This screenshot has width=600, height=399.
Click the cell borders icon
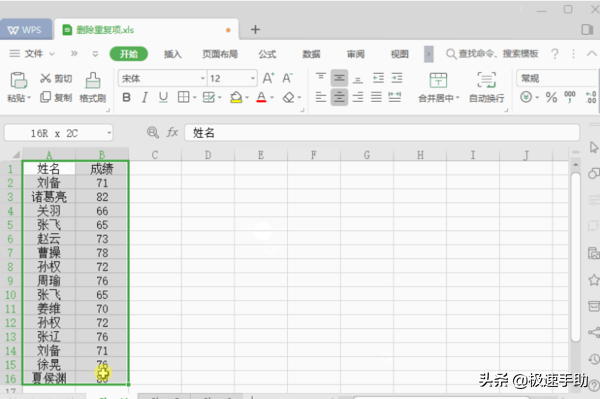coord(183,97)
